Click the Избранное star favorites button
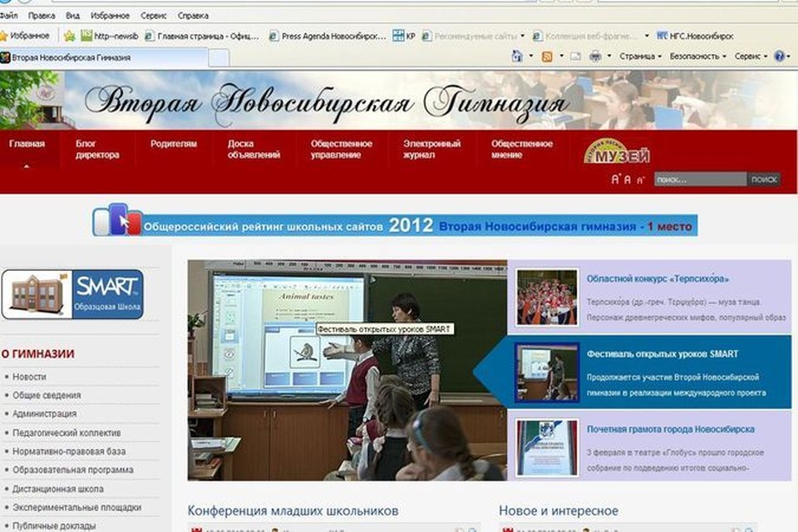This screenshot has width=798, height=532. click(27, 36)
